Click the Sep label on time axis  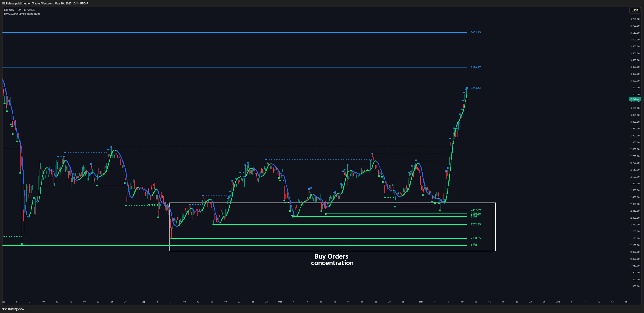[x=144, y=302]
